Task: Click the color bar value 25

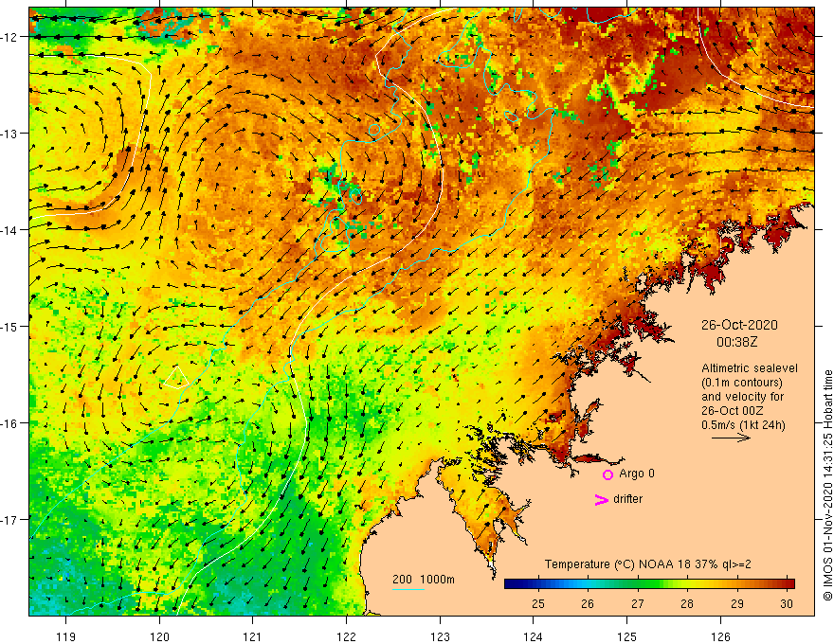Action: (537, 603)
